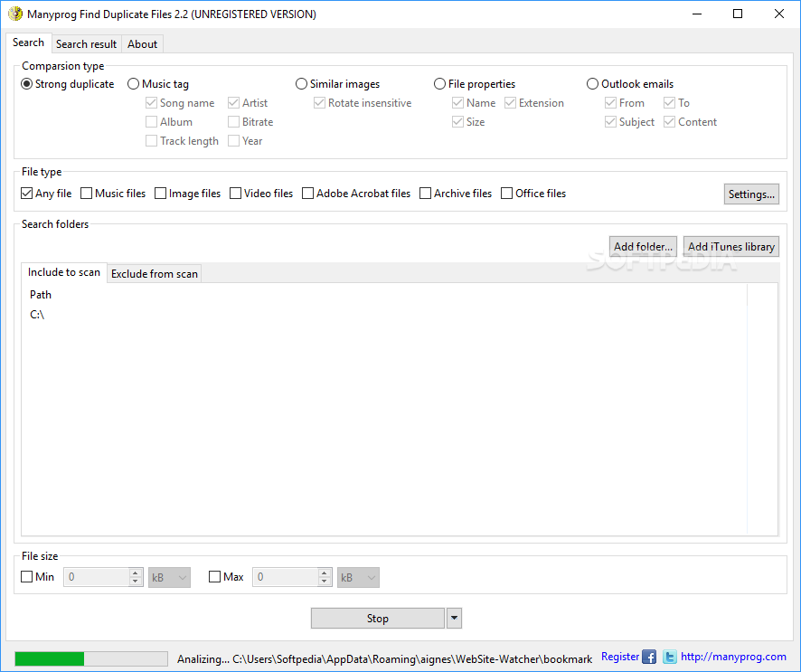Toggle the To email checkbox

[677, 103]
